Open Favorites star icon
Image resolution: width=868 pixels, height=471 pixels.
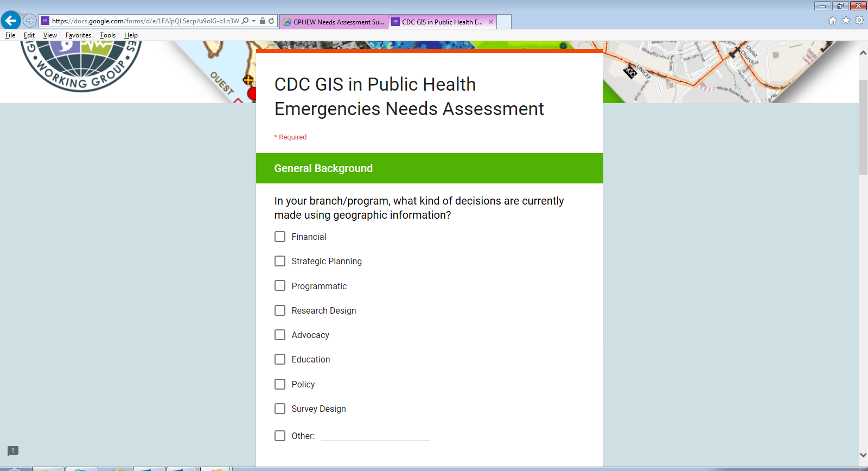click(846, 21)
